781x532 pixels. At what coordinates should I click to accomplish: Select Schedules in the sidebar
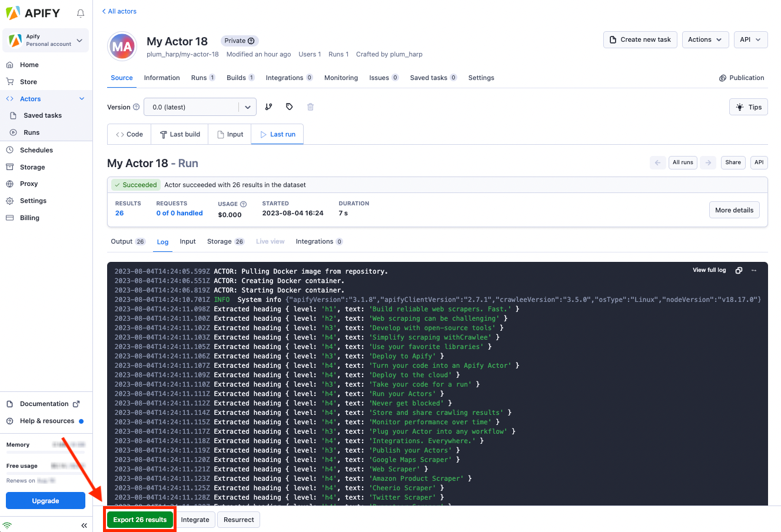pos(36,149)
